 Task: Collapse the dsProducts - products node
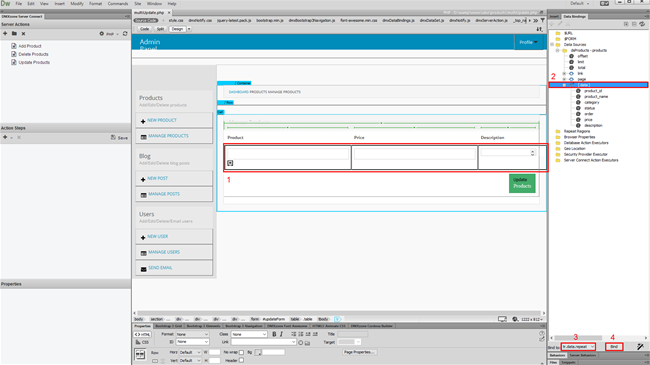[x=558, y=50]
